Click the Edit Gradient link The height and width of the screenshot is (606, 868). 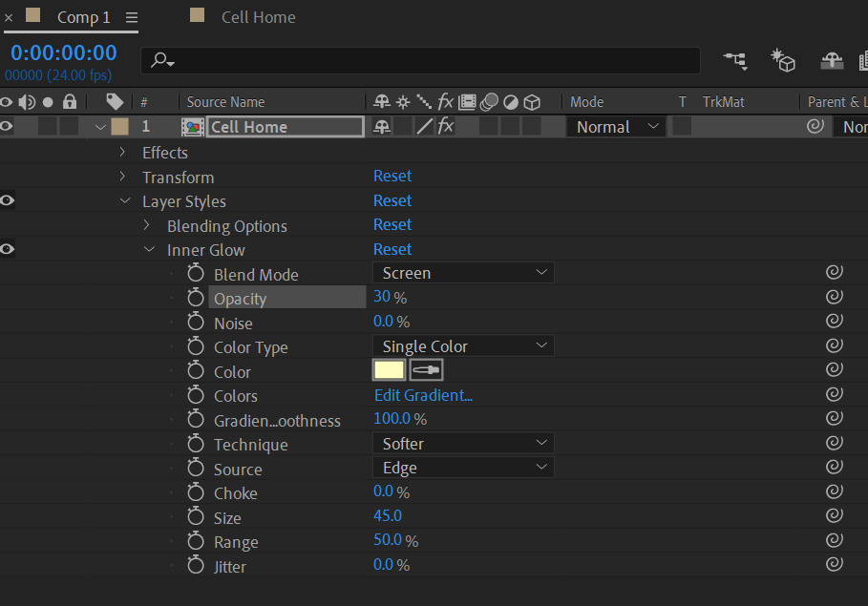423,395
